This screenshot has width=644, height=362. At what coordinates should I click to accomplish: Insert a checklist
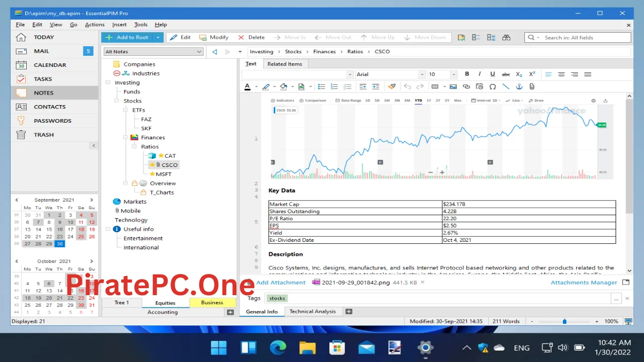click(347, 86)
